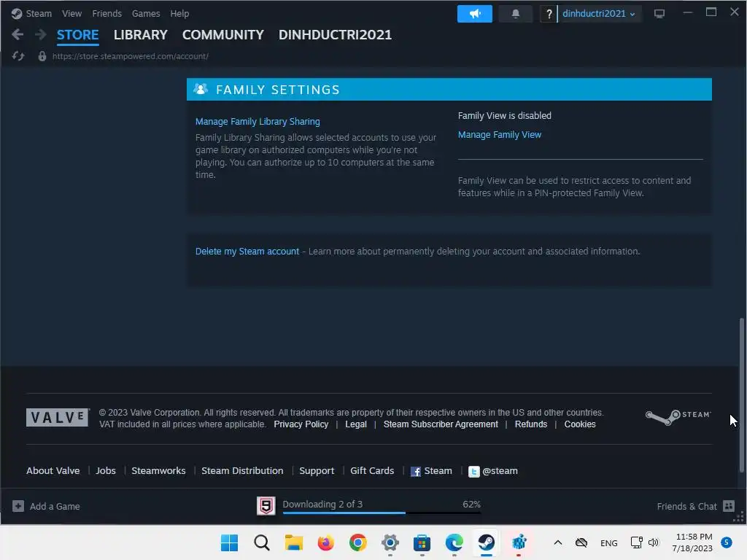Viewport: 747px width, 560px height.
Task: Click the page vertical scrollbar
Action: 741,394
